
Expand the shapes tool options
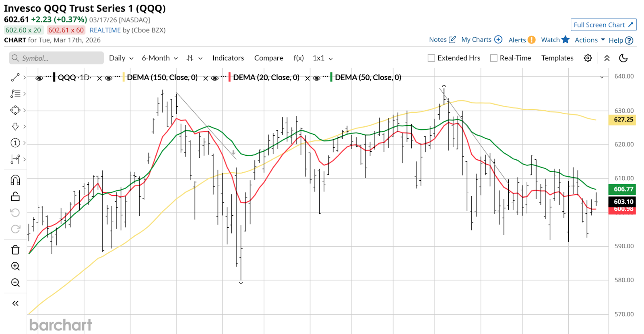[x=25, y=110]
